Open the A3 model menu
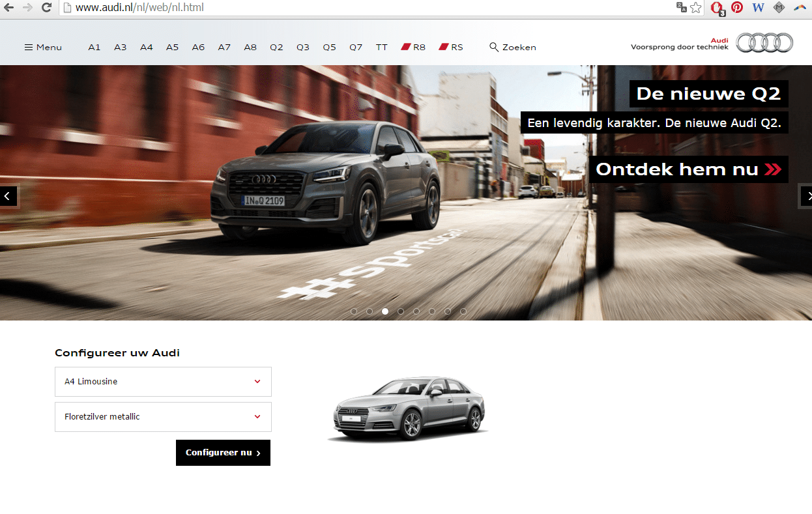 coord(121,47)
